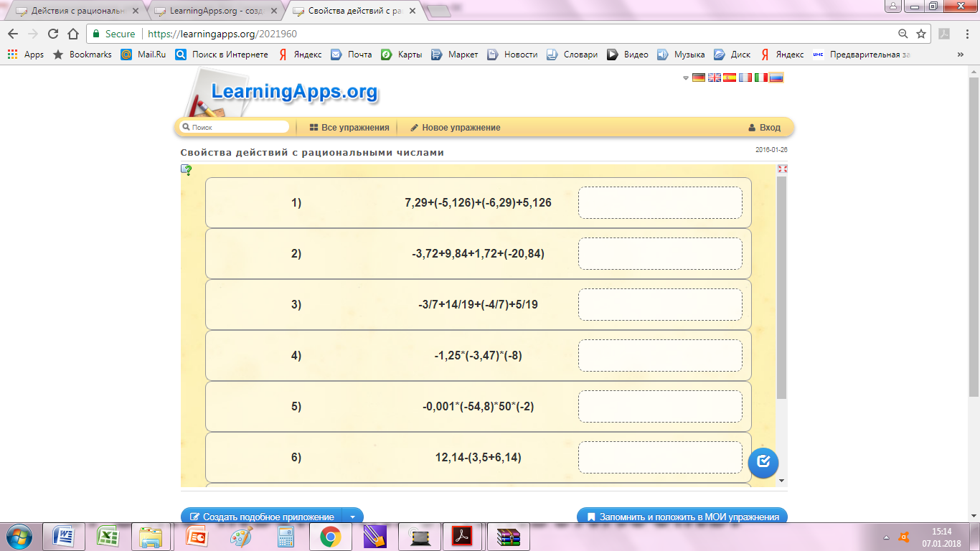Show more bookmarks with the overflow chevron
This screenshot has height=551, width=980.
pyautogui.click(x=960, y=55)
